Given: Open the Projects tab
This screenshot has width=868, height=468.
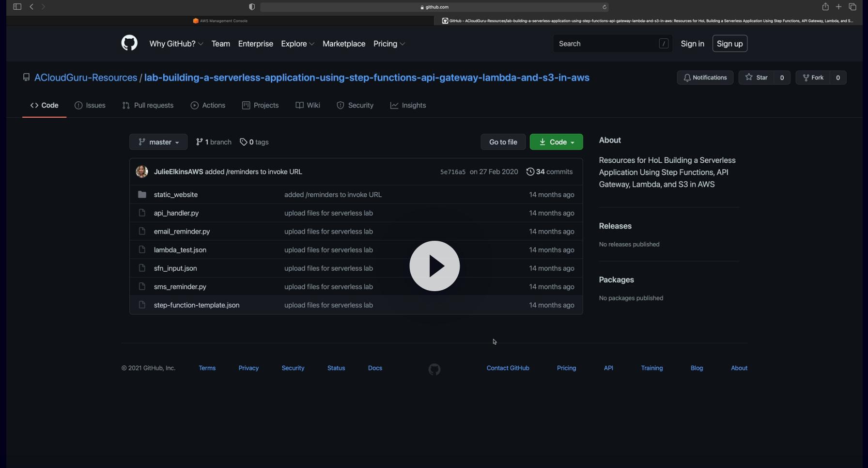Looking at the screenshot, I should pos(261,106).
